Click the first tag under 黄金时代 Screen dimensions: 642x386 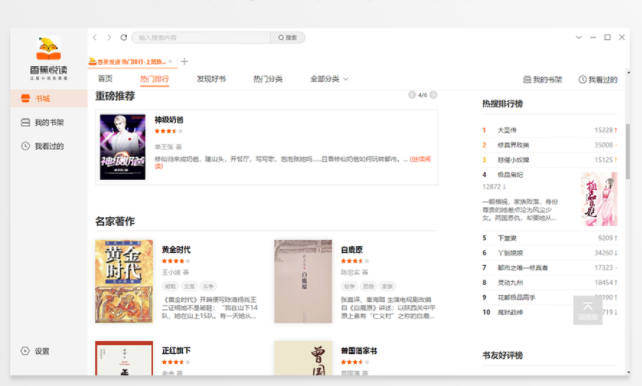click(170, 286)
